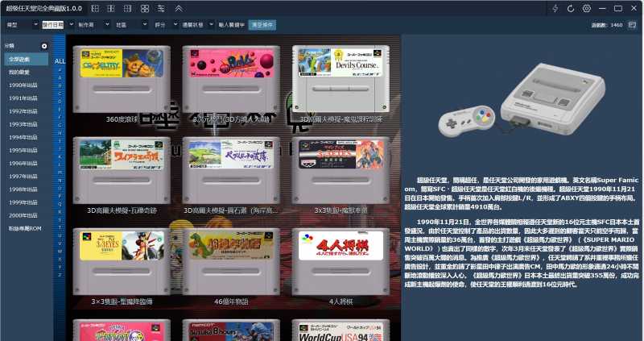Viewport: 644px width, 341px height.
Task: Open the 3x3隻眼-魔獸奉還 cartridge
Action: (x=341, y=170)
